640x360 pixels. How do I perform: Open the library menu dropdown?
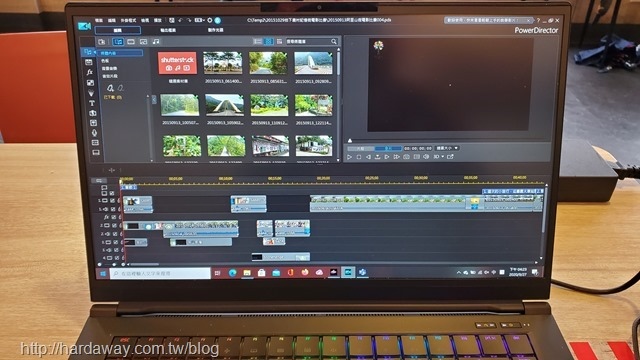[279, 42]
